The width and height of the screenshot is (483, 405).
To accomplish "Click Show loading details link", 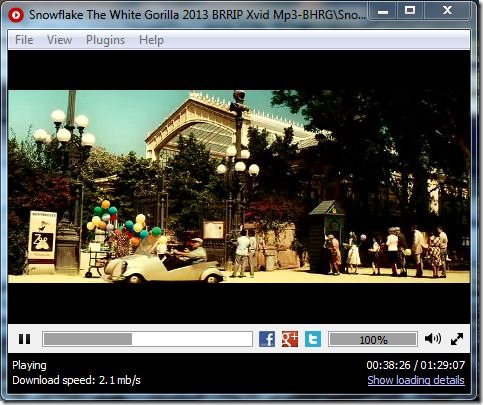I will (416, 380).
